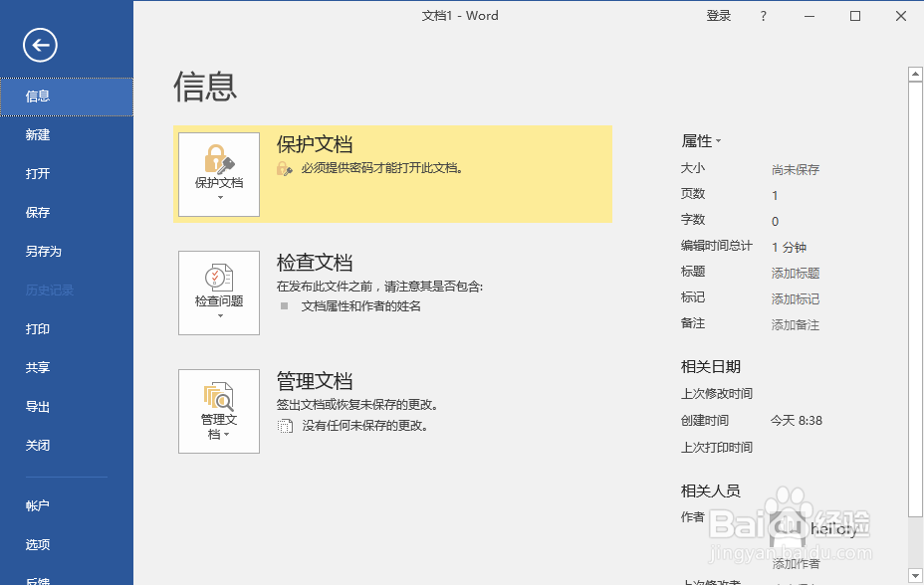Click the 检查文档 heading
Image resolution: width=924 pixels, height=585 pixels.
(x=315, y=263)
